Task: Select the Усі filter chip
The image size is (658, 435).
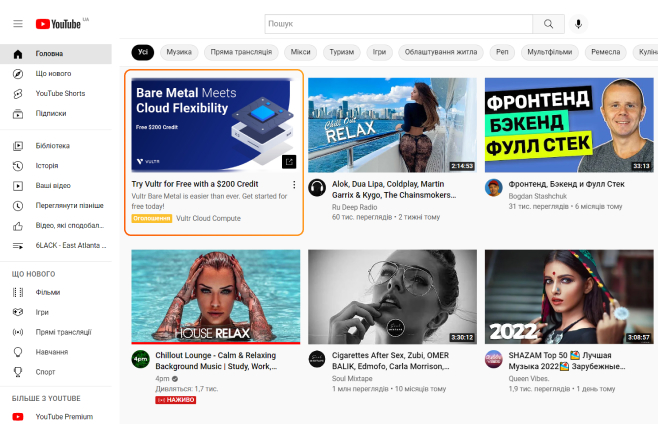Action: [143, 52]
